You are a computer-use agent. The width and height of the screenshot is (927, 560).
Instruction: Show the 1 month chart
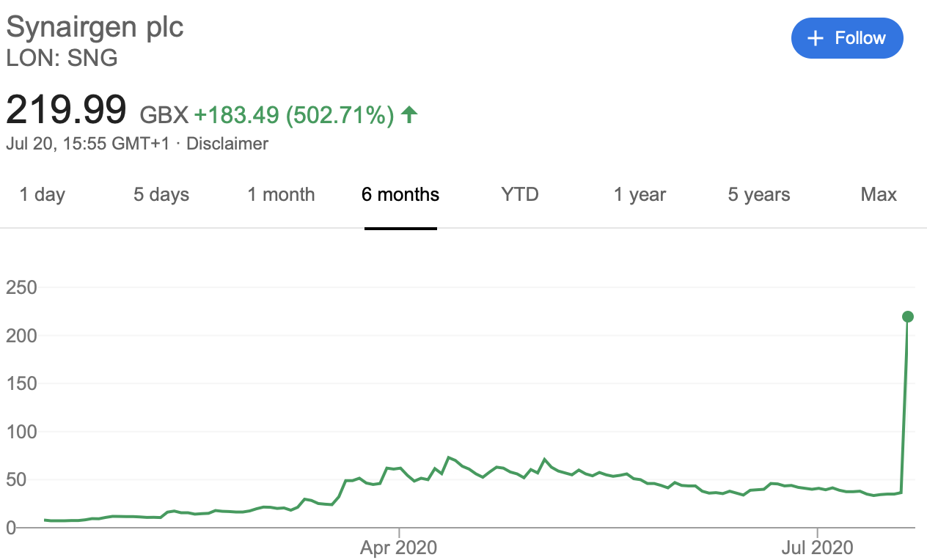[x=281, y=194]
